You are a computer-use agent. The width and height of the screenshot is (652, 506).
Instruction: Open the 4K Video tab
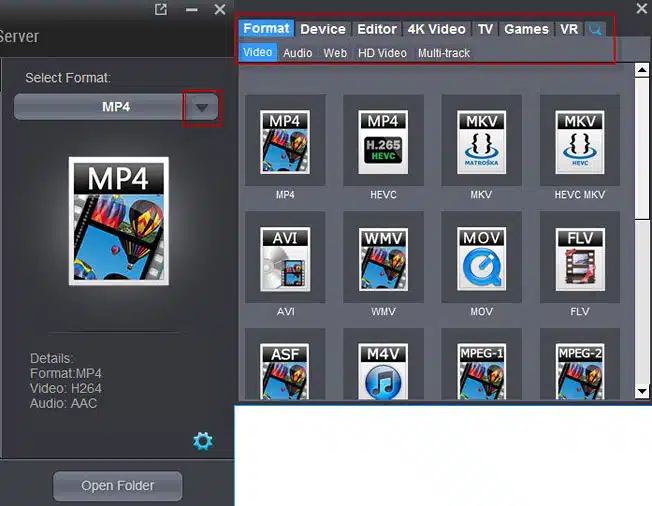click(436, 29)
